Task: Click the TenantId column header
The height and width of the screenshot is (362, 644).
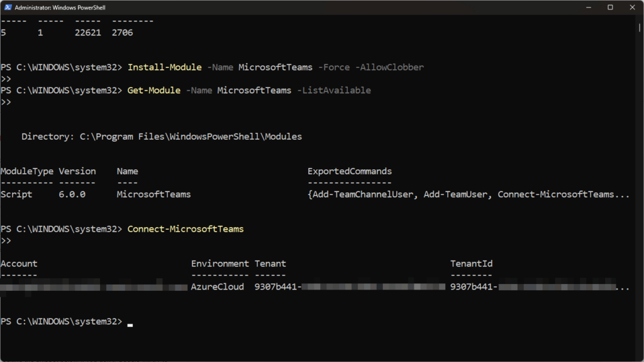Action: pyautogui.click(x=472, y=264)
